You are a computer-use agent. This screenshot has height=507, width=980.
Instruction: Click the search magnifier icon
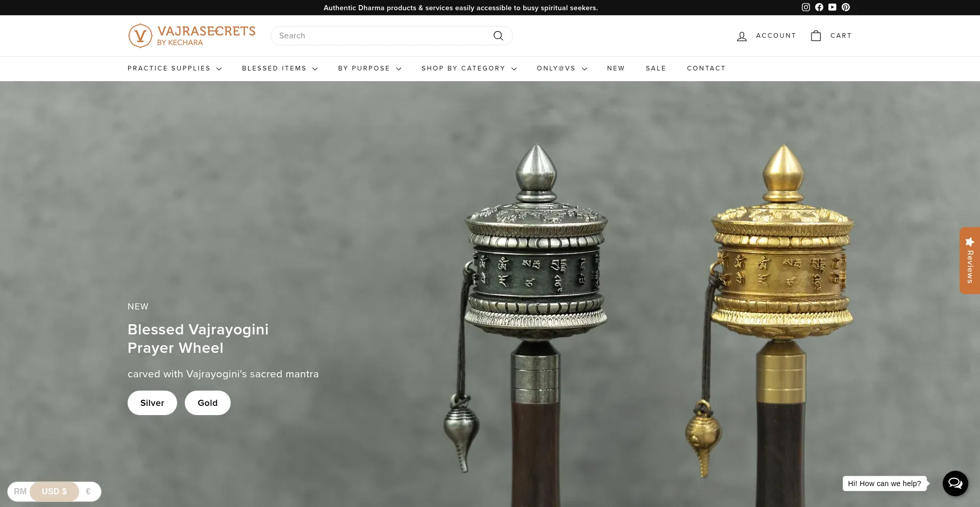click(498, 36)
